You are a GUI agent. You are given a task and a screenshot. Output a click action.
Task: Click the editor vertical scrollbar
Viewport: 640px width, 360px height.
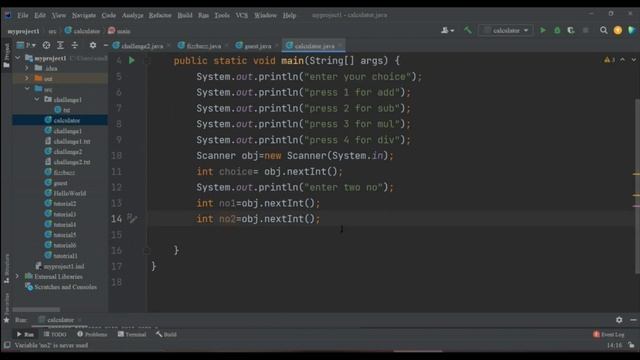(x=637, y=186)
